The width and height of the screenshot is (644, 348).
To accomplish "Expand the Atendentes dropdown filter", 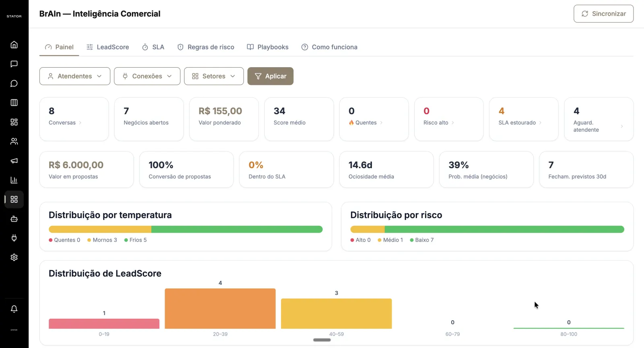I will (x=75, y=76).
